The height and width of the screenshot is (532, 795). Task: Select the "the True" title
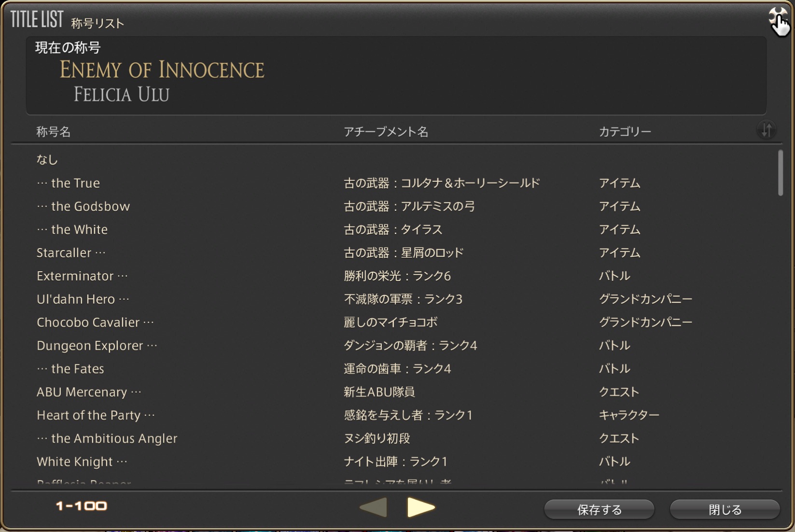[68, 183]
